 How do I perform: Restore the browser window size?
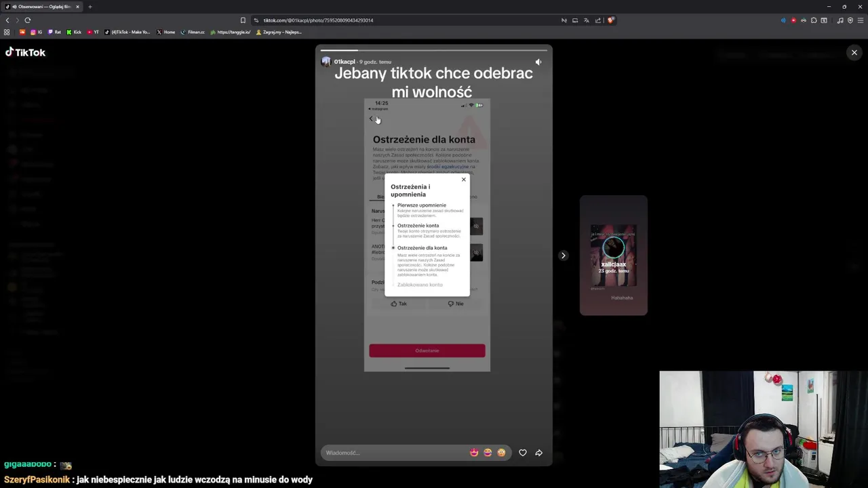coord(844,7)
